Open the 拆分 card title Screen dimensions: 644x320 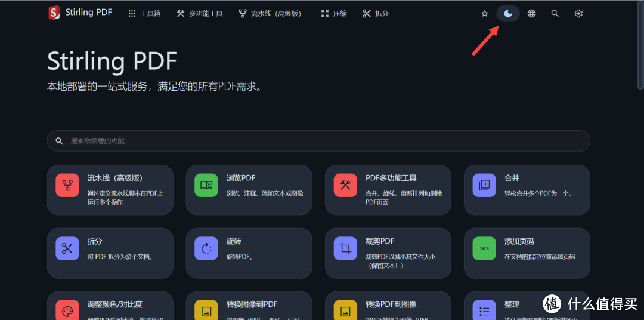[x=95, y=241]
